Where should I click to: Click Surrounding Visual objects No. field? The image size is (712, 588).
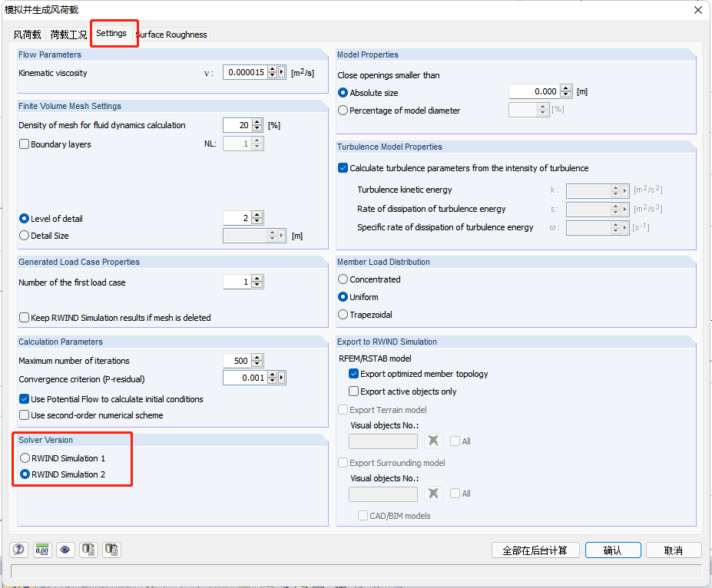383,494
